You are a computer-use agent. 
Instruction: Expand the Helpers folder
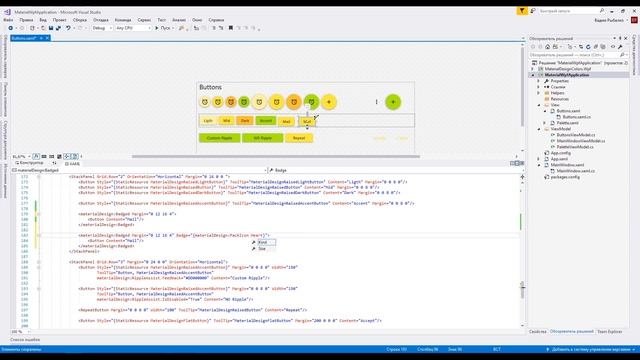pos(538,93)
